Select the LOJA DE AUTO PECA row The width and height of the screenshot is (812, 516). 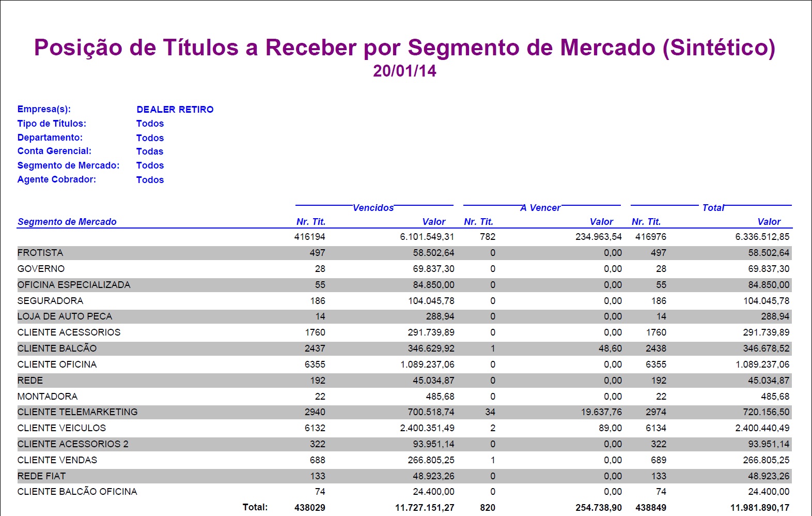click(x=404, y=316)
